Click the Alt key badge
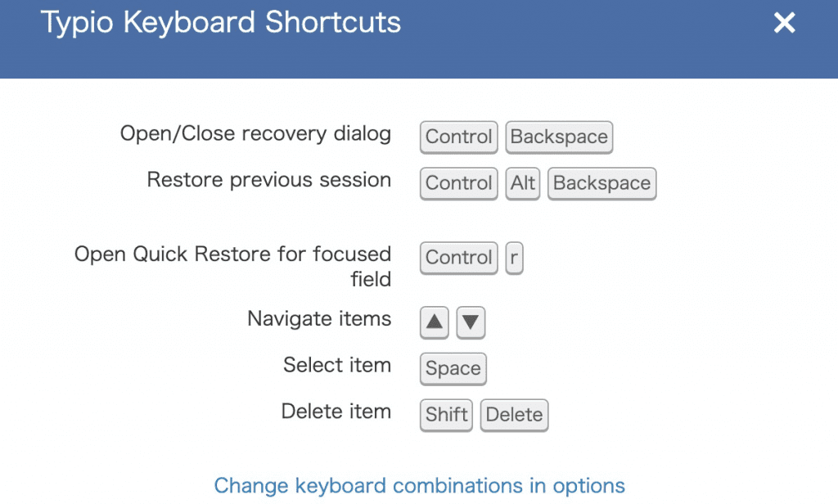 pyautogui.click(x=523, y=183)
